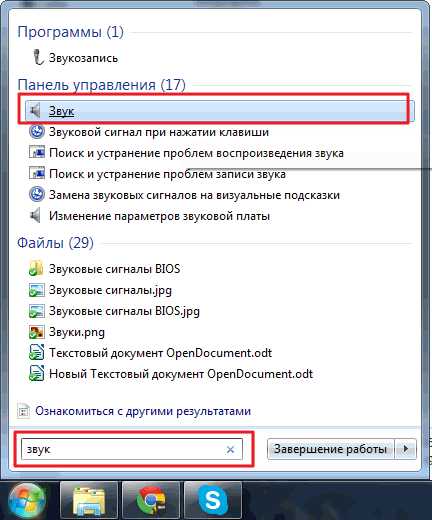Click the microphone icon next to Звукозапись
The height and width of the screenshot is (520, 432).
tap(38, 57)
